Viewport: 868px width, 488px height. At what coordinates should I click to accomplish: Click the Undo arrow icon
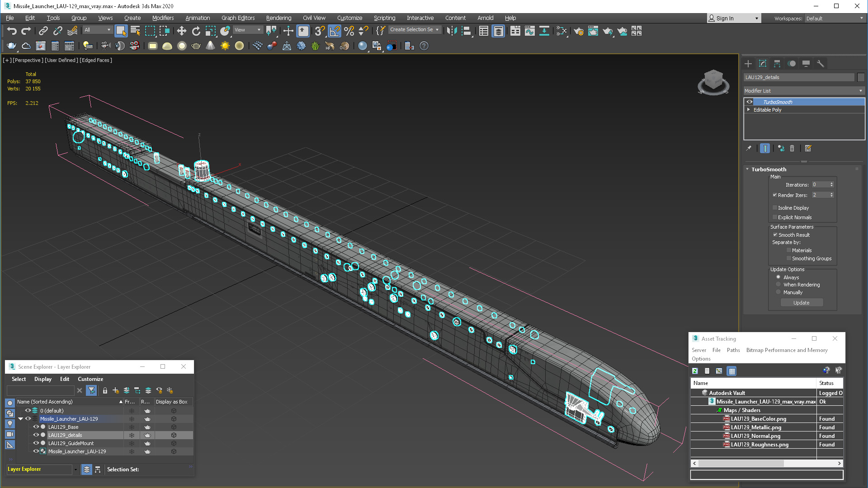[12, 31]
